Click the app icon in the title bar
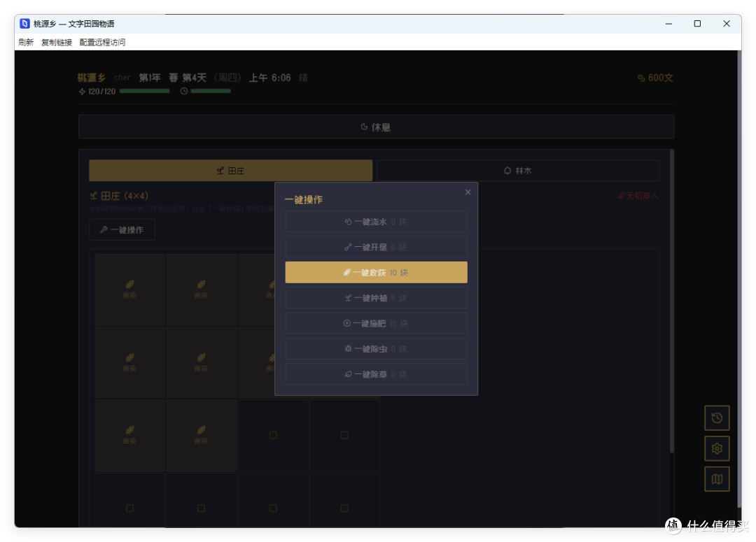 pyautogui.click(x=24, y=24)
